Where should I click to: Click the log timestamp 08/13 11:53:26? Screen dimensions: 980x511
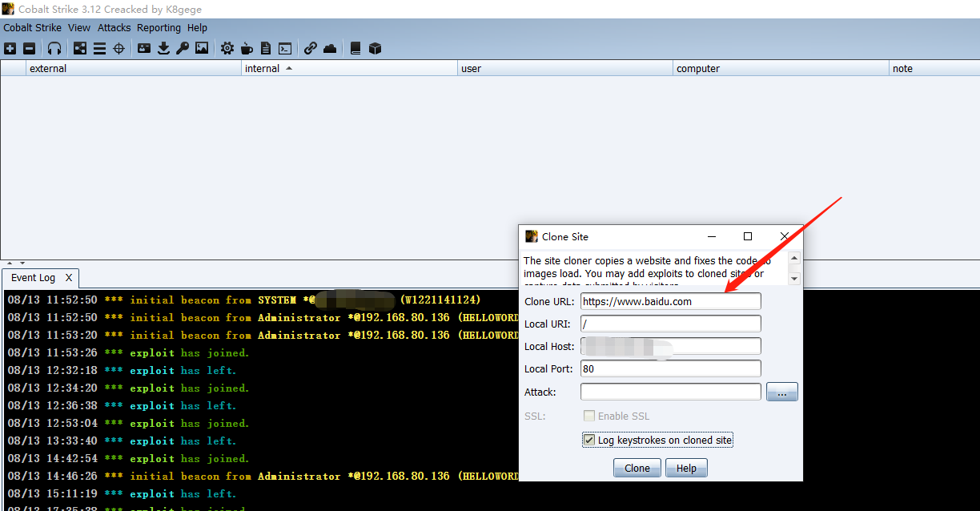[x=52, y=352]
